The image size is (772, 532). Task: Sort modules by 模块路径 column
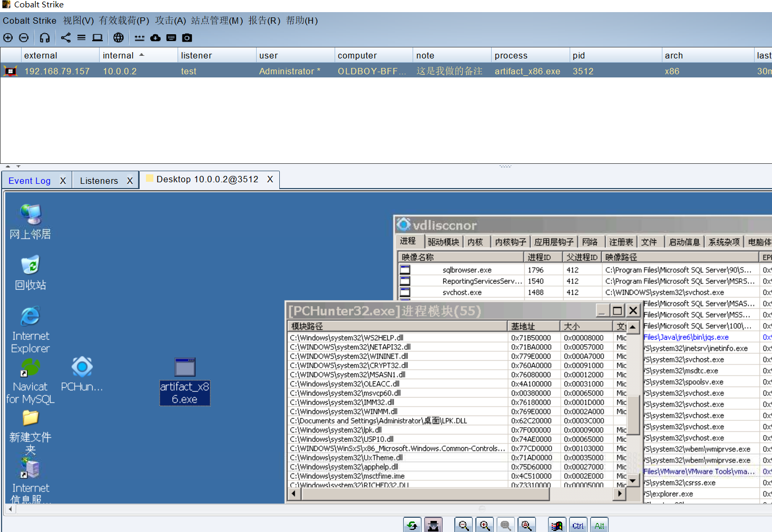pyautogui.click(x=398, y=326)
